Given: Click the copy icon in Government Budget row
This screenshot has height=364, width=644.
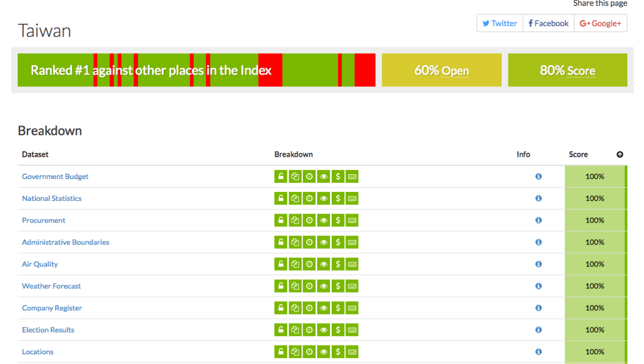Looking at the screenshot, I should (295, 176).
